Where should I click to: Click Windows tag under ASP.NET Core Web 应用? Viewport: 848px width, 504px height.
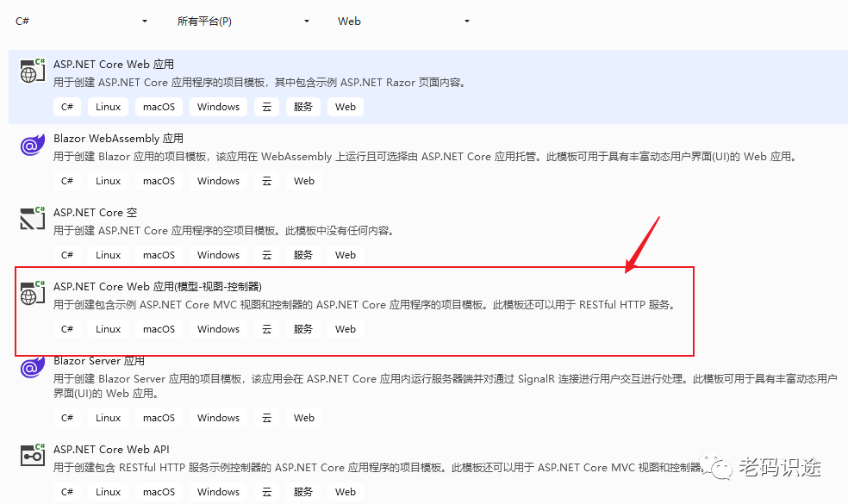(x=219, y=107)
